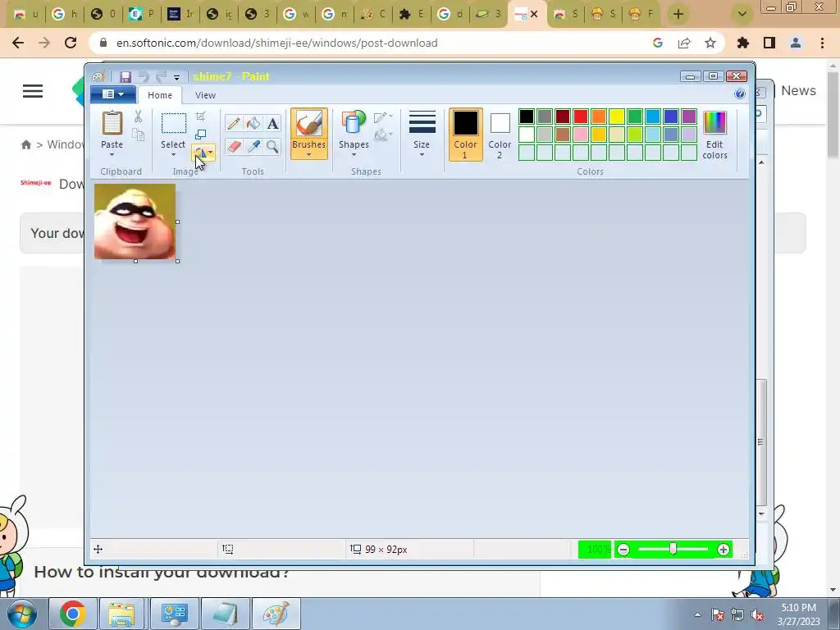The width and height of the screenshot is (840, 630).
Task: Select the Magnifier tool in Paint
Action: coord(272,146)
